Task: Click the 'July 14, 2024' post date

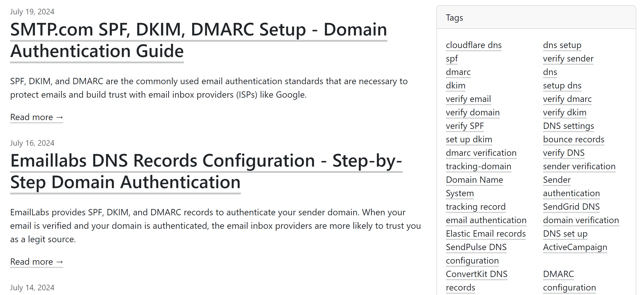Action: [32, 288]
